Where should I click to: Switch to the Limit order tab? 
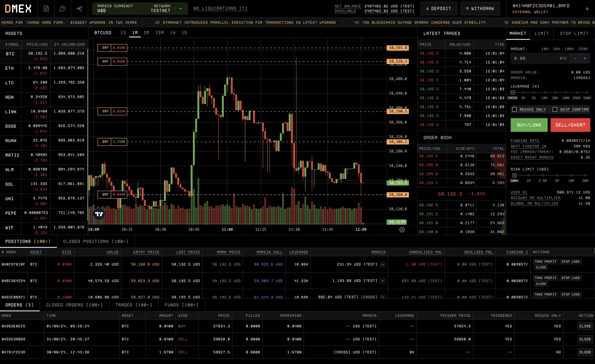(x=541, y=33)
